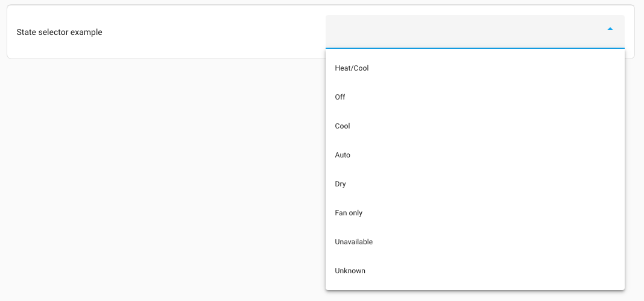Collapse the dropdown using the blue arrow
This screenshot has width=644, height=301.
point(610,29)
